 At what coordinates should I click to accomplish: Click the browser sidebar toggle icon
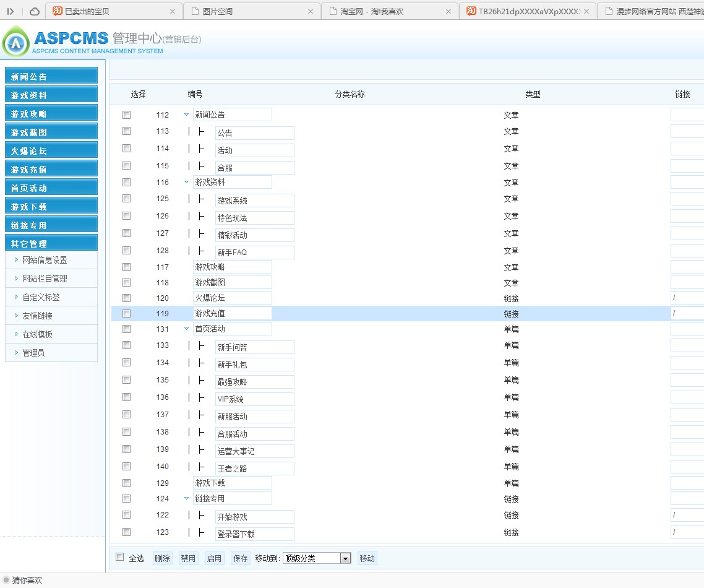click(11, 12)
